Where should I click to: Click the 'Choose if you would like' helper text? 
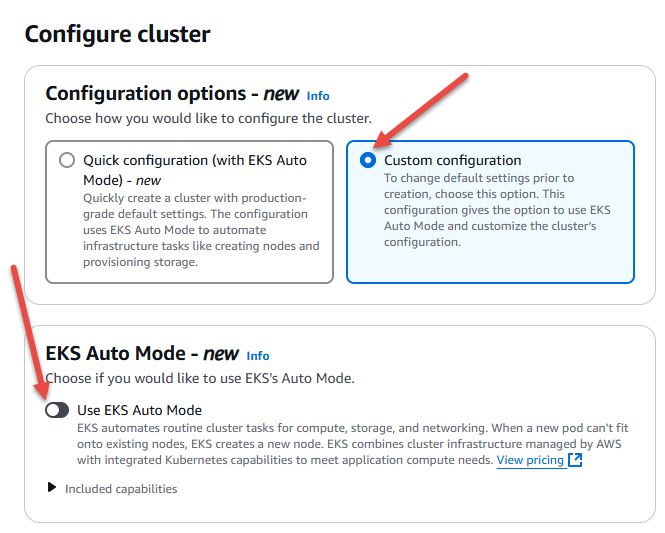pyautogui.click(x=200, y=378)
